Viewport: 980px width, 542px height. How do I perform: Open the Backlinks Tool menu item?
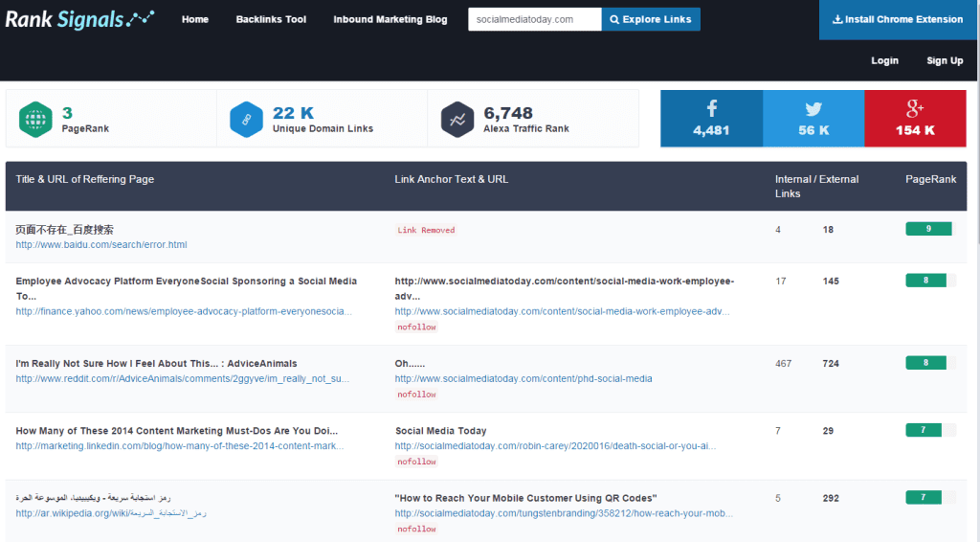[x=271, y=19]
